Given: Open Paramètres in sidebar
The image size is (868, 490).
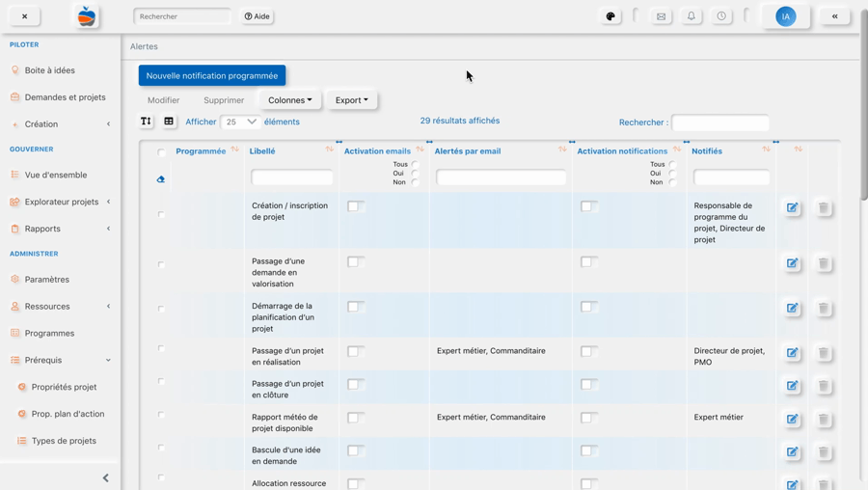Looking at the screenshot, I should pyautogui.click(x=47, y=280).
